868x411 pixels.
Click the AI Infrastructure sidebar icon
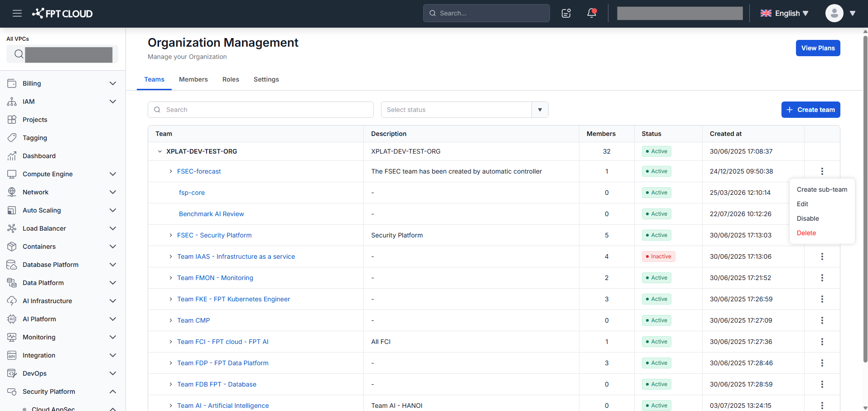pos(12,301)
